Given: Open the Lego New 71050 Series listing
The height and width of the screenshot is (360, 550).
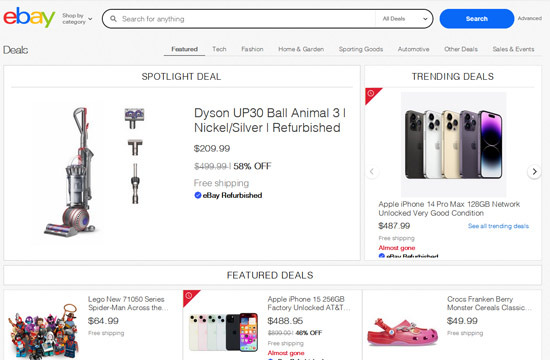Looking at the screenshot, I should coord(128,304).
